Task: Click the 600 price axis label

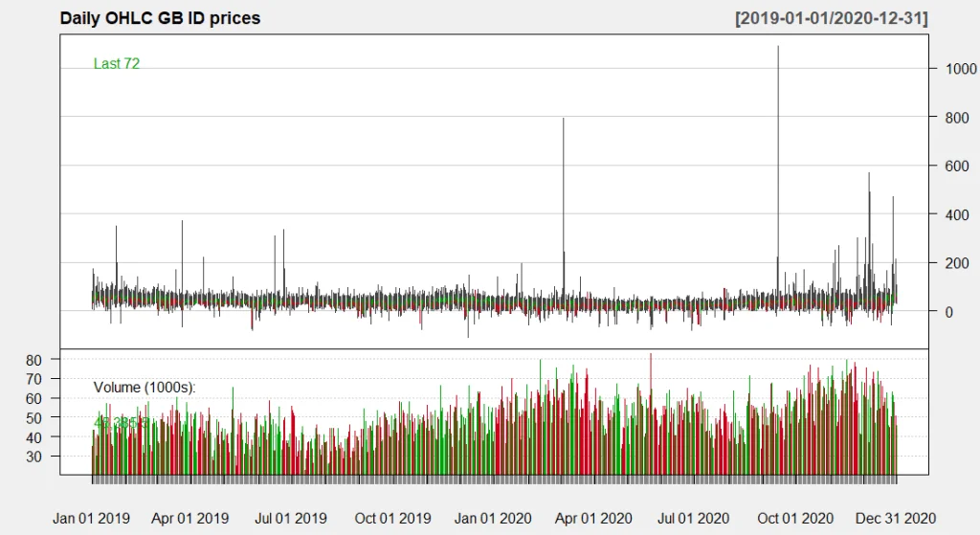Action: (956, 166)
